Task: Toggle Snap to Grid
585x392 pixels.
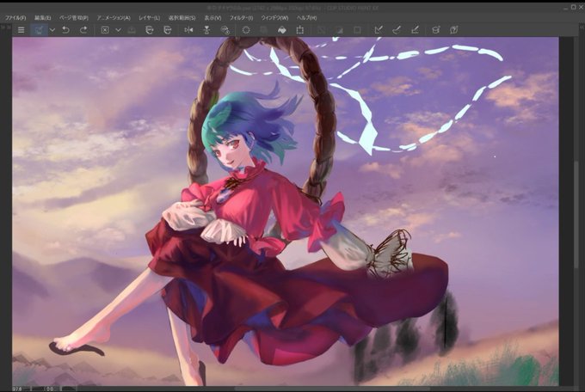Action: pyautogui.click(x=415, y=30)
